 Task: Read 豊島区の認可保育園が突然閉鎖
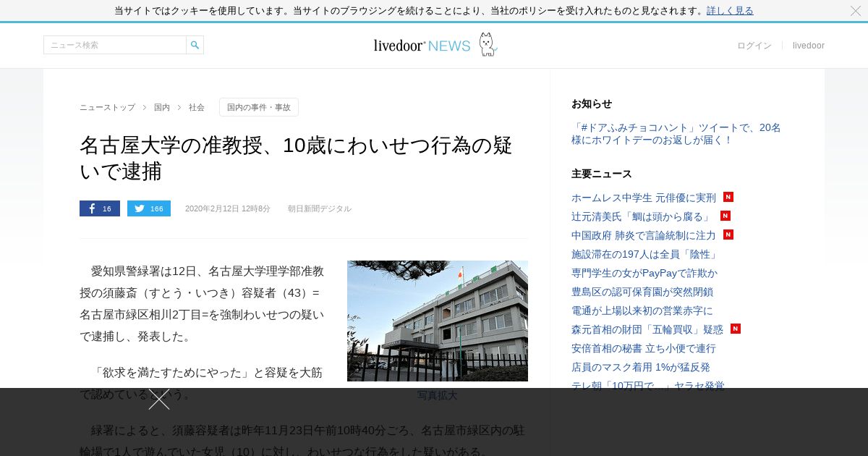(x=642, y=292)
